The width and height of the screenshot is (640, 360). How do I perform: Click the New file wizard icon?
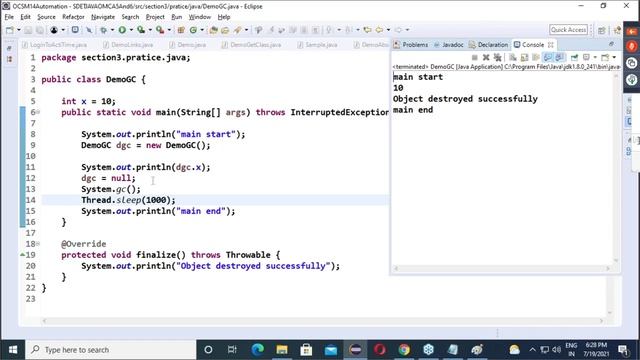10,30
